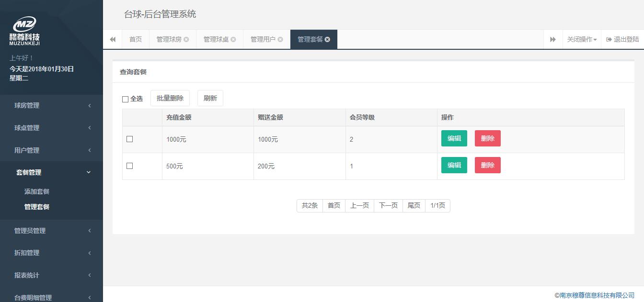Expand the 报表统计 sidebar section

tap(51, 276)
